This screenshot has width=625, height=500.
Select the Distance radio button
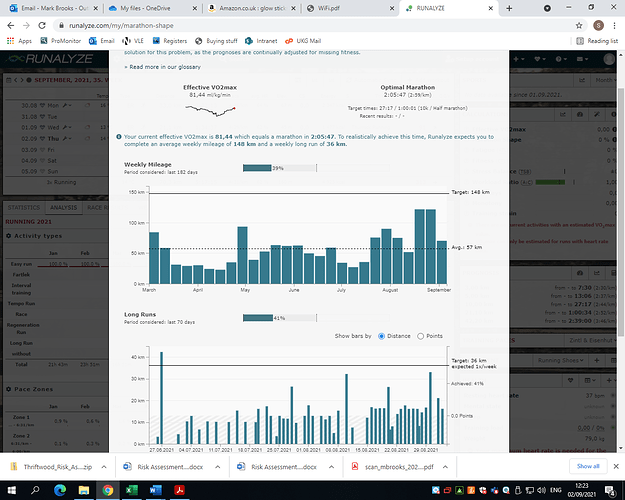[x=381, y=336]
